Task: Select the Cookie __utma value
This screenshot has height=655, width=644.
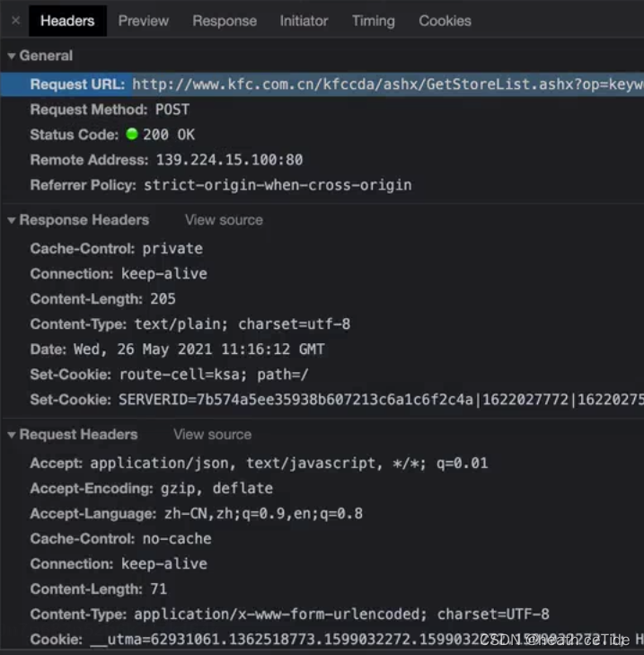Action: pyautogui.click(x=366, y=639)
